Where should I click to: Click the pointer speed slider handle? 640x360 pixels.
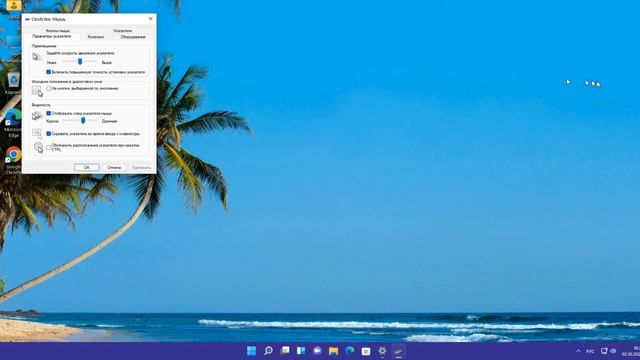(80, 61)
